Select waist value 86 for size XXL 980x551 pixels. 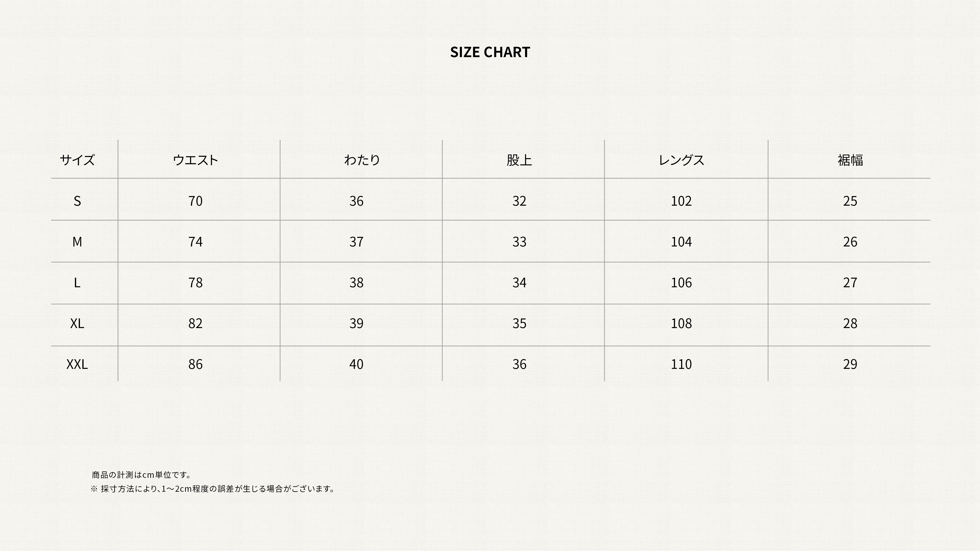pyautogui.click(x=195, y=364)
